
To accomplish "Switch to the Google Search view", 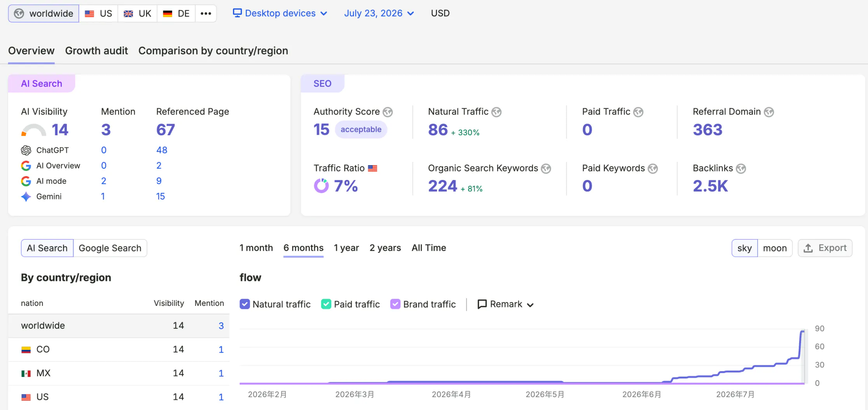I will click(x=110, y=248).
